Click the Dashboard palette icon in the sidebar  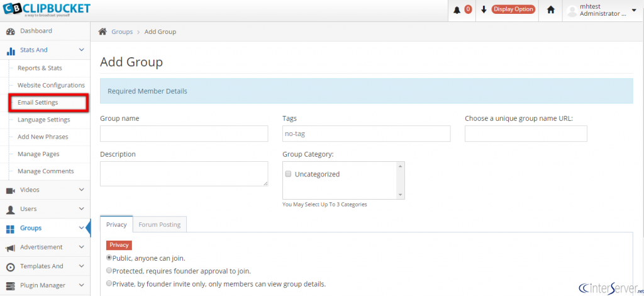coord(11,31)
